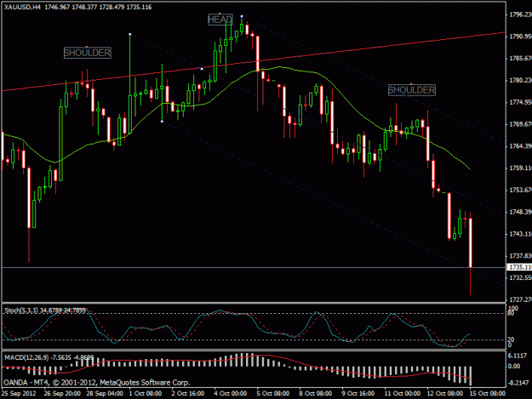This screenshot has width=532, height=399.
Task: Click the 1796.23 price axis value
Action: [x=520, y=14]
